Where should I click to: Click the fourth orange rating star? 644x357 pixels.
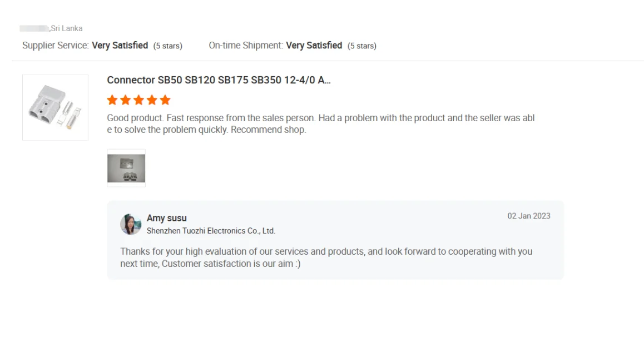152,100
